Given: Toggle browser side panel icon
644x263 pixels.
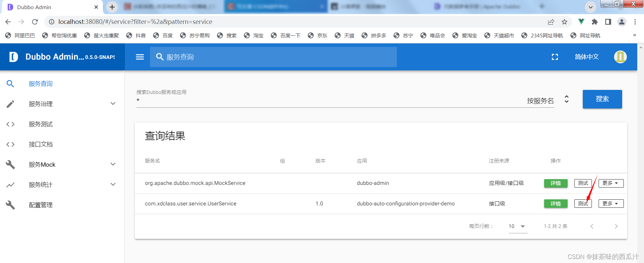Looking at the screenshot, I should click(608, 22).
